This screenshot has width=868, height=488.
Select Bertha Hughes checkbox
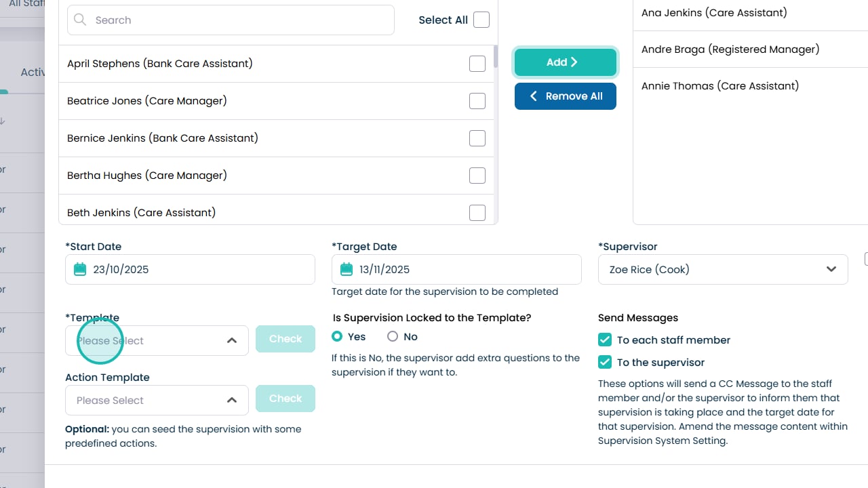point(477,176)
